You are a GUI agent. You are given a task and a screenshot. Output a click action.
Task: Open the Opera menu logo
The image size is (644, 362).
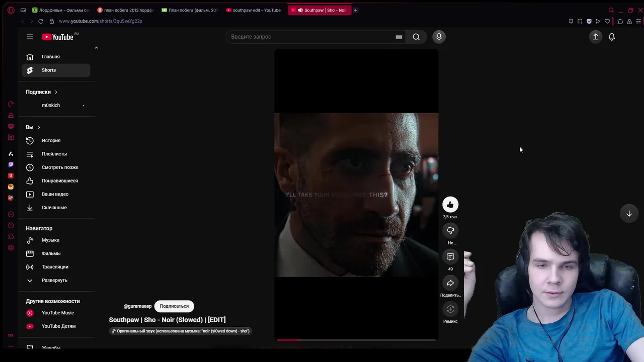tap(11, 10)
